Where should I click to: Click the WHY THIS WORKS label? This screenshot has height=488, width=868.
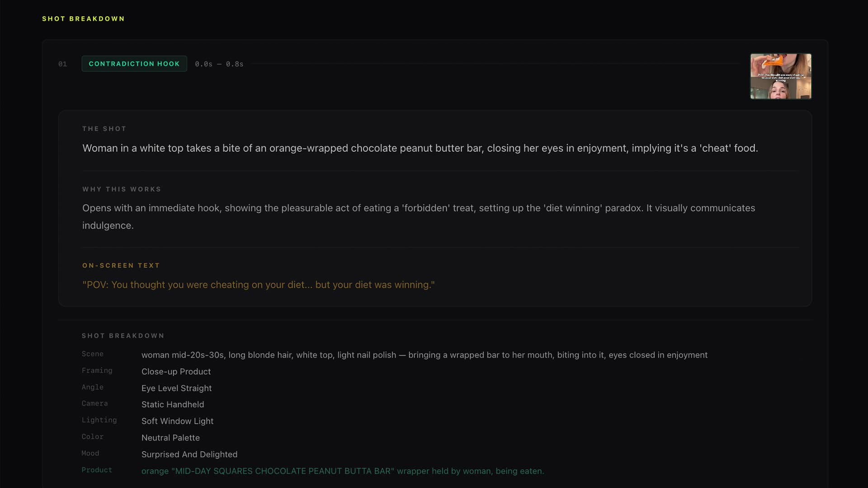click(122, 189)
